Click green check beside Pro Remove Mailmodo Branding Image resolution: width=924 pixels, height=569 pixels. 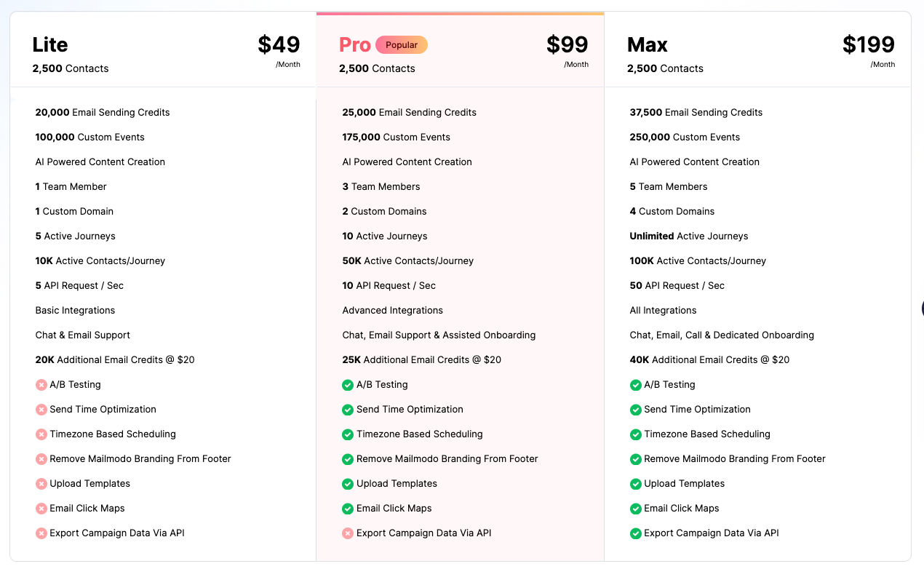348,459
